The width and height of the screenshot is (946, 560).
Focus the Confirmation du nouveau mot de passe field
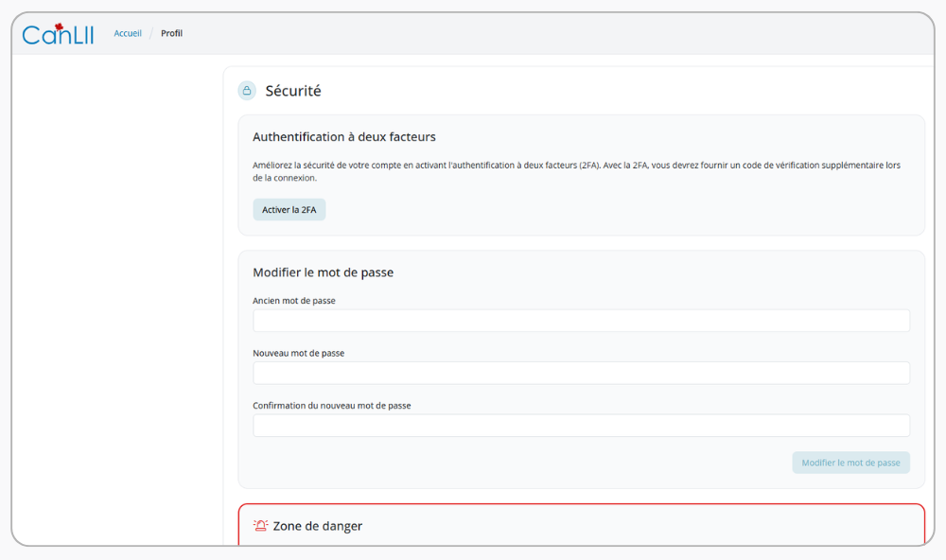581,426
